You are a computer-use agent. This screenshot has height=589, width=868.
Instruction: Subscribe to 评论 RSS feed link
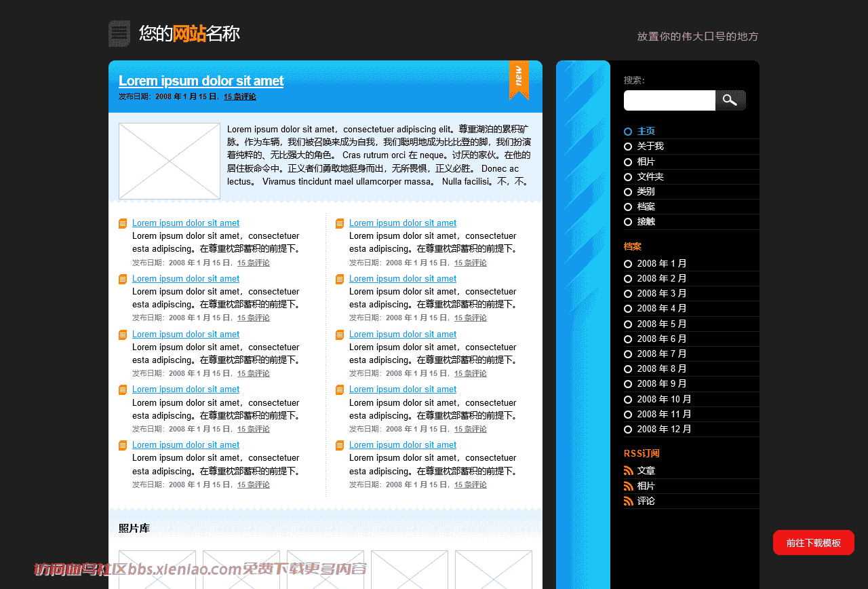tap(646, 501)
